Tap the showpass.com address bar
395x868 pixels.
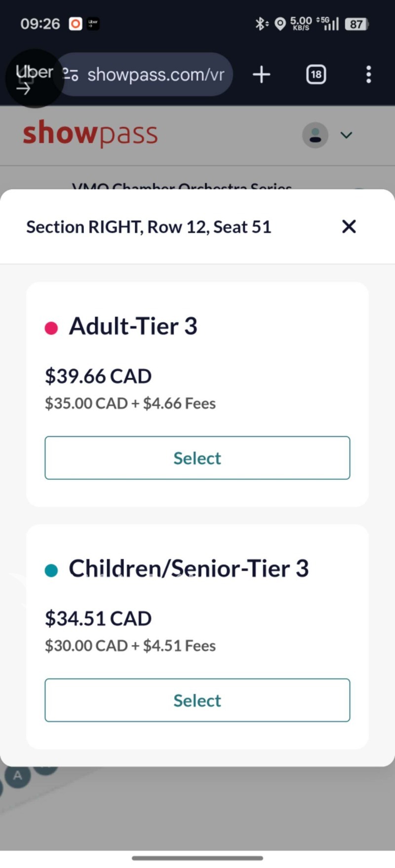(x=156, y=75)
